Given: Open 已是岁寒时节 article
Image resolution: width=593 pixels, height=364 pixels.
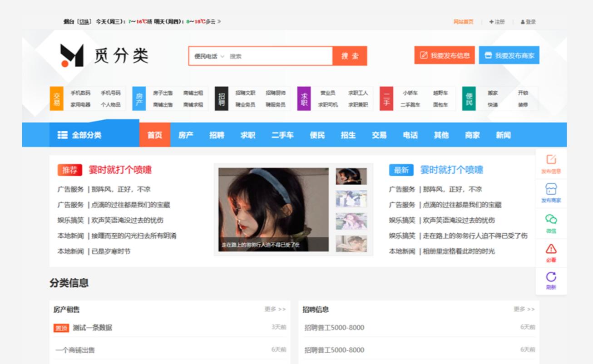Looking at the screenshot, I should (x=111, y=251).
